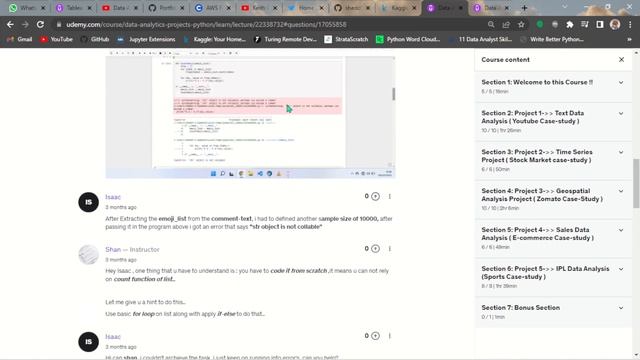The image size is (640, 360).
Task: Open Isaac's name link on last comment
Action: [x=113, y=337]
